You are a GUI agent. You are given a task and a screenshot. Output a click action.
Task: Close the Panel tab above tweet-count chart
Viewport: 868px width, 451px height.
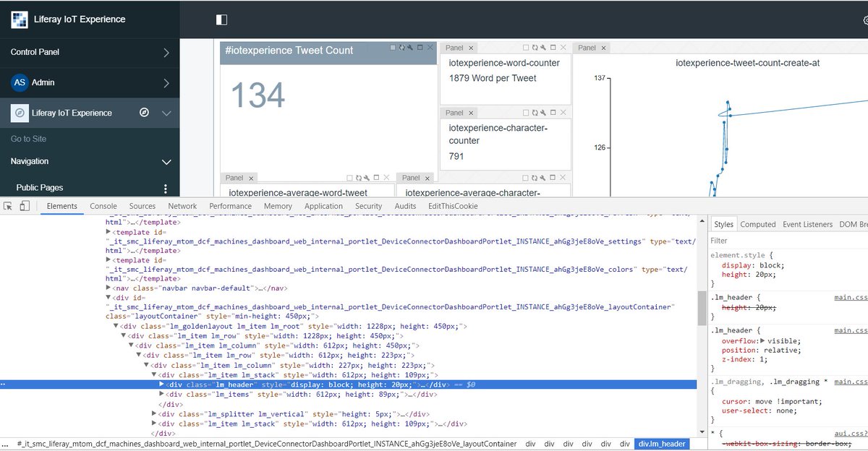point(604,48)
